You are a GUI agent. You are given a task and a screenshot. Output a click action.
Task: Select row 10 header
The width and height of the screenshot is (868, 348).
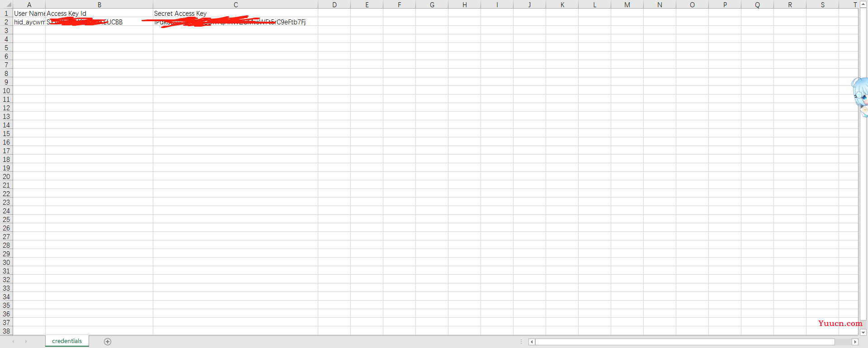pos(6,91)
